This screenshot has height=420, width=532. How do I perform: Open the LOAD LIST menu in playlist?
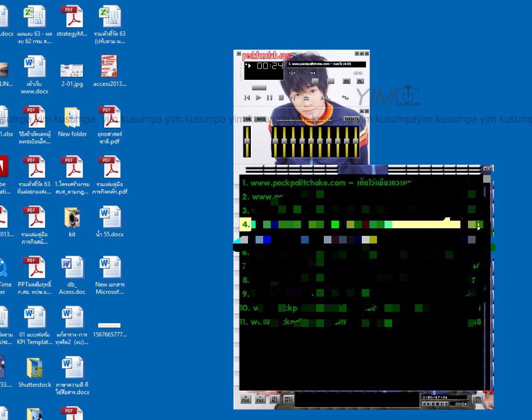coord(477,399)
